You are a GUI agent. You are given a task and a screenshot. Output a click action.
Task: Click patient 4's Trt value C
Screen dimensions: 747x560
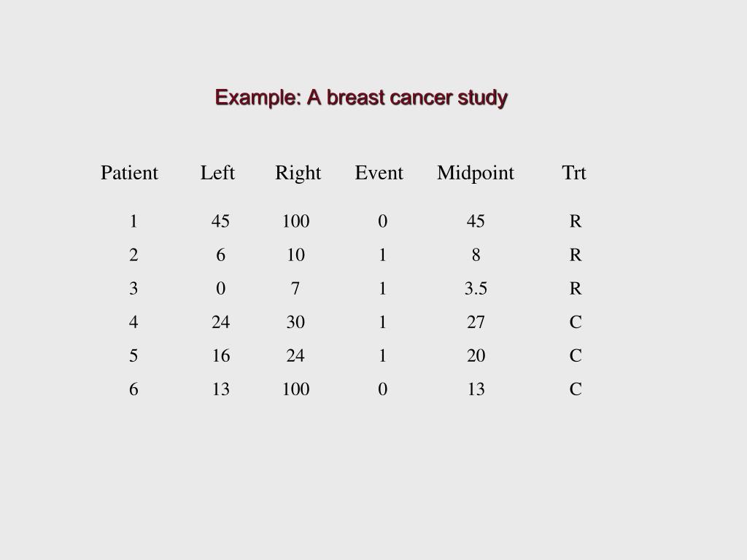pos(576,322)
